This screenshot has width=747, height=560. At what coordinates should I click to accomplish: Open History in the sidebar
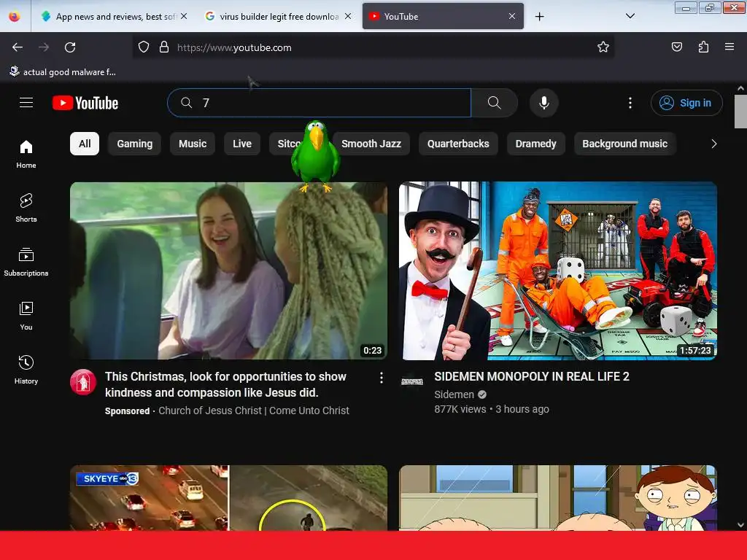pyautogui.click(x=26, y=370)
